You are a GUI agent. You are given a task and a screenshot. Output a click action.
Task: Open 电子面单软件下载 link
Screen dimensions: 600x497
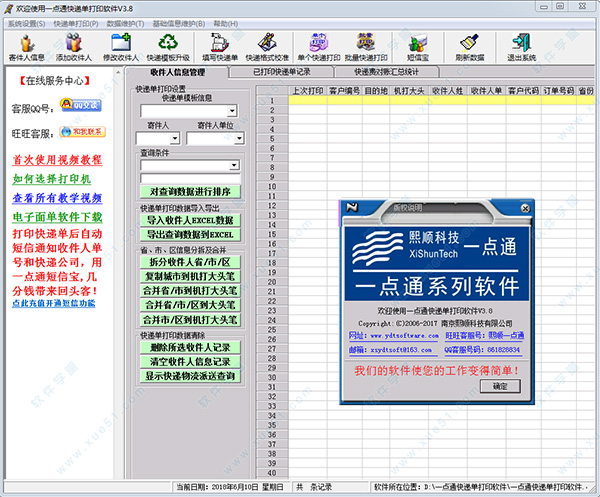57,217
